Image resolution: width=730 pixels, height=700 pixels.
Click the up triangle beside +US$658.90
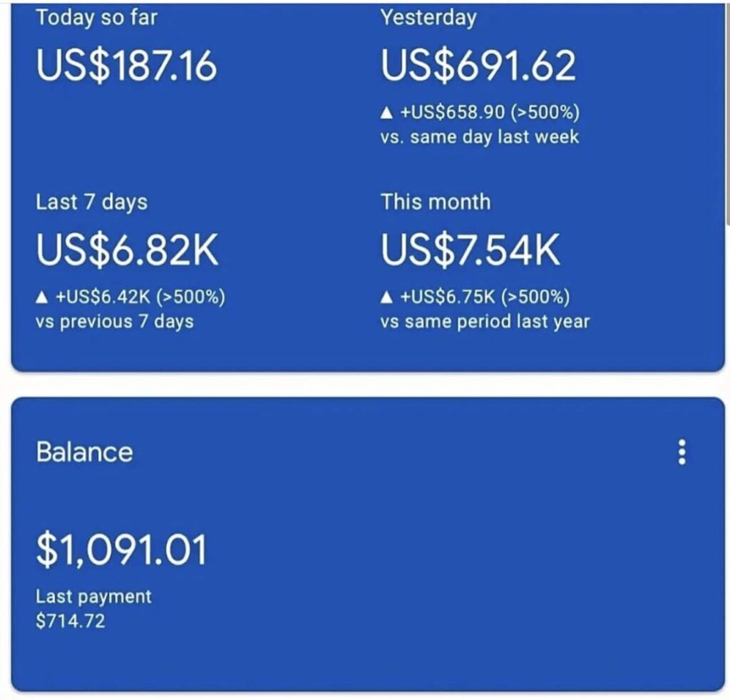(x=387, y=113)
